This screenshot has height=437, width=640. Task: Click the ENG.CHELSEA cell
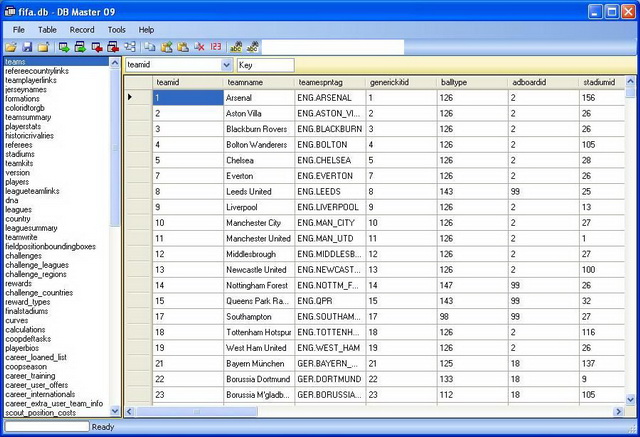[330, 160]
